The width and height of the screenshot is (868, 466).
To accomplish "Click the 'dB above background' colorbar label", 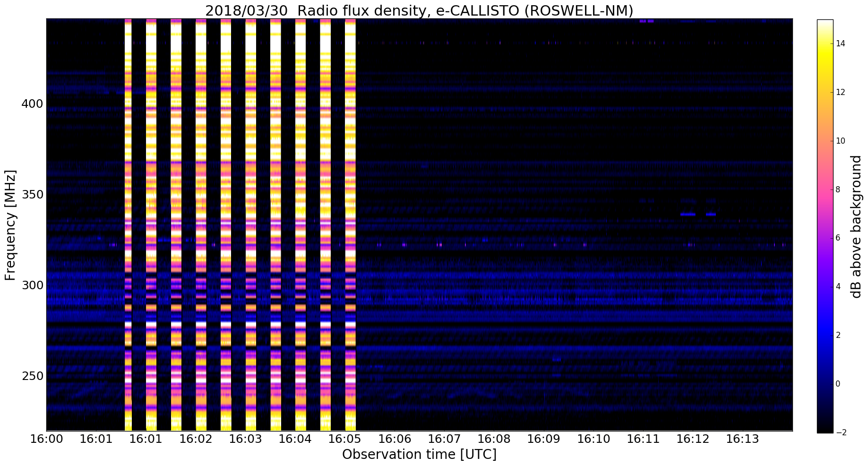I will click(x=856, y=226).
